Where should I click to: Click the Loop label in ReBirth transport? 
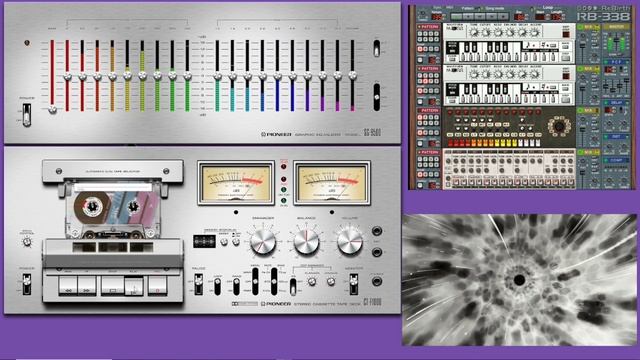pyautogui.click(x=547, y=7)
